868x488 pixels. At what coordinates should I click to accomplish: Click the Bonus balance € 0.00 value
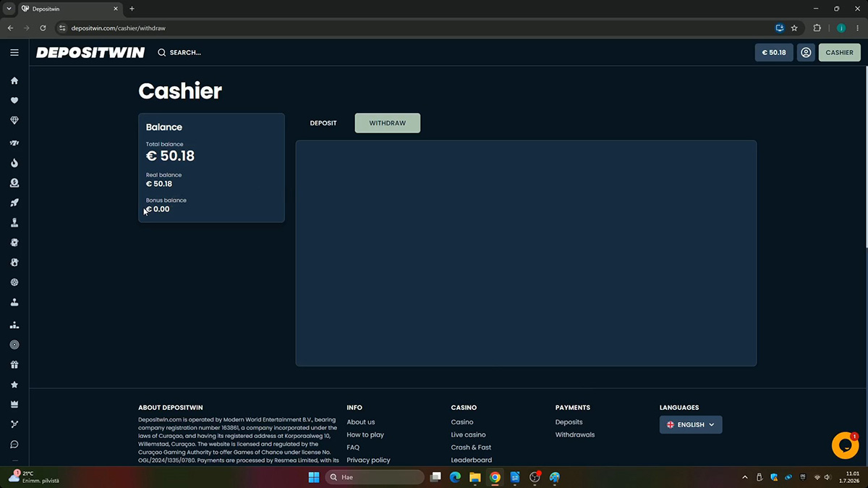158,209
